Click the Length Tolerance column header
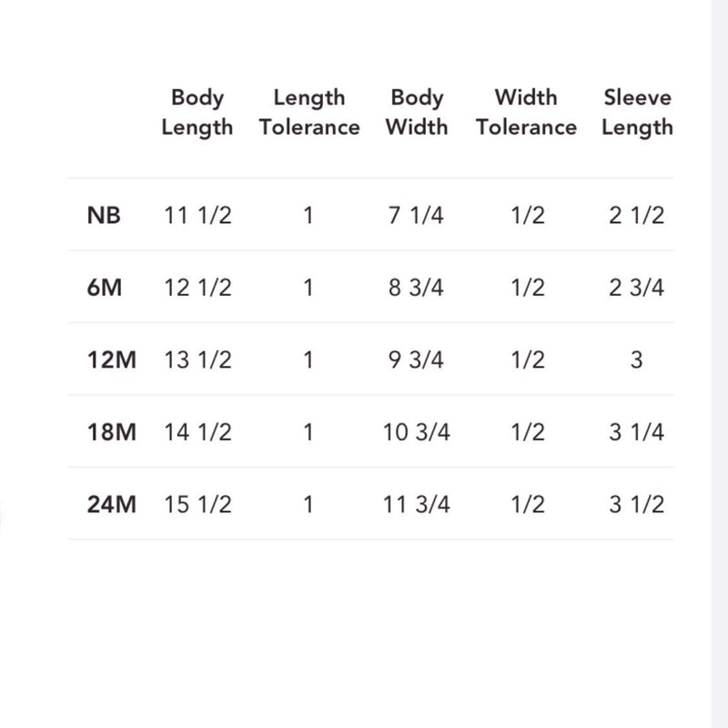 pos(308,112)
